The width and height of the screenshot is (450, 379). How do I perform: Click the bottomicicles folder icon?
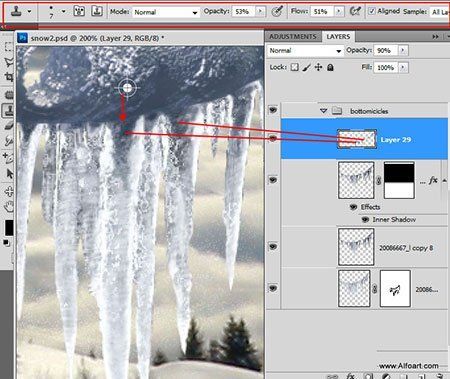tap(337, 110)
